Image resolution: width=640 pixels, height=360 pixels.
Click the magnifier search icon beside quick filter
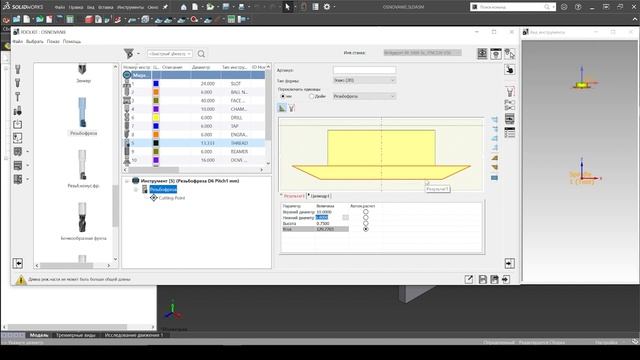pos(201,53)
